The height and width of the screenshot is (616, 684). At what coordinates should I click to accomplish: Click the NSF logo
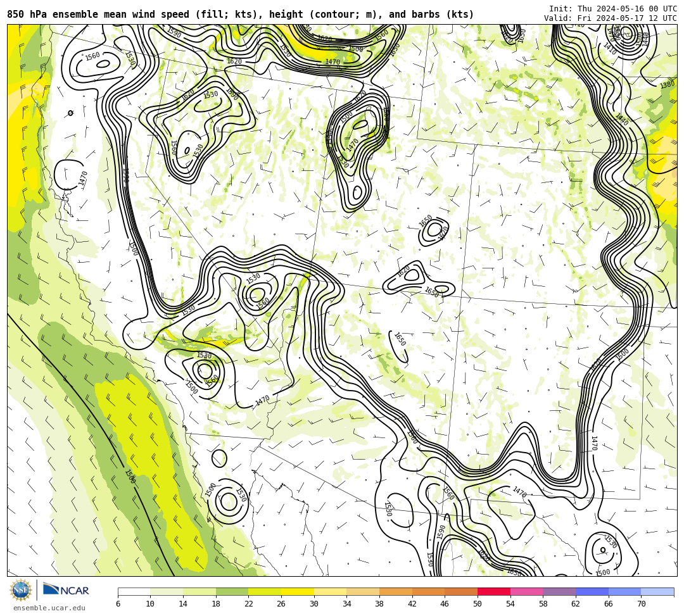pos(21,590)
